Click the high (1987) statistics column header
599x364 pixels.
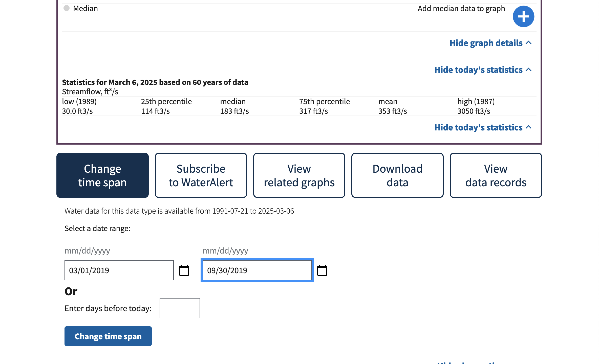(x=476, y=101)
